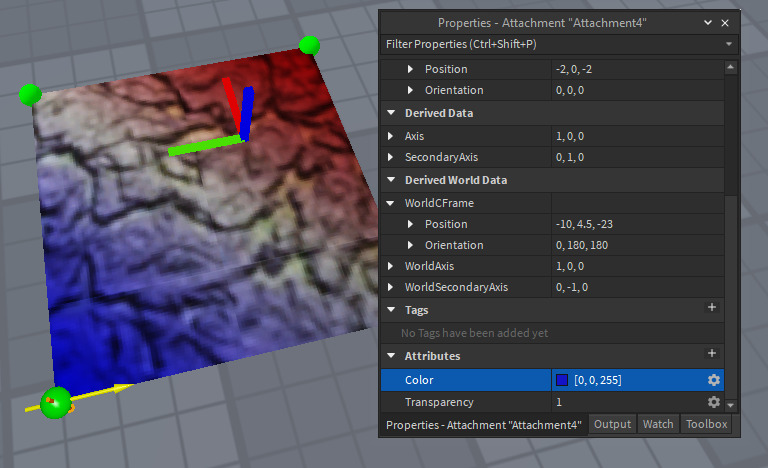The height and width of the screenshot is (468, 768).
Task: Click the WorldSecondaryAxis value 0, -1, 0
Action: tap(572, 287)
